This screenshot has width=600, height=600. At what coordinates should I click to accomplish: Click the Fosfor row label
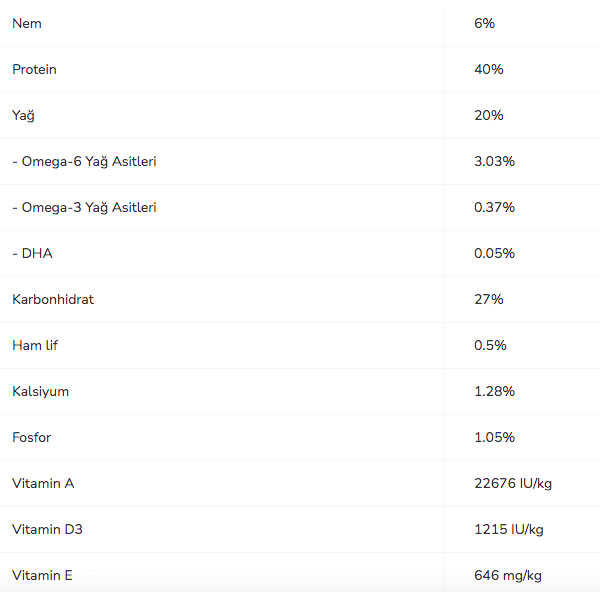(32, 437)
